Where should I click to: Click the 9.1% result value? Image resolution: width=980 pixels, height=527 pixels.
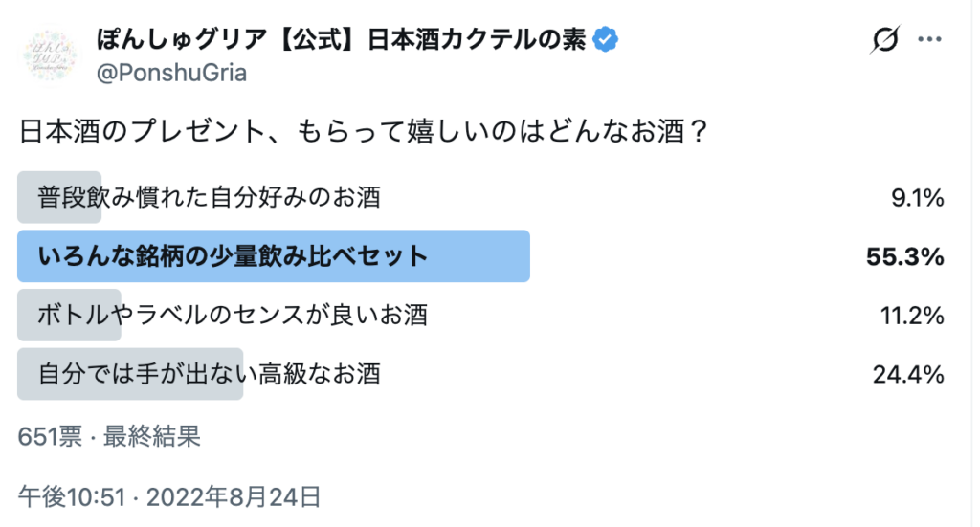pyautogui.click(x=918, y=198)
